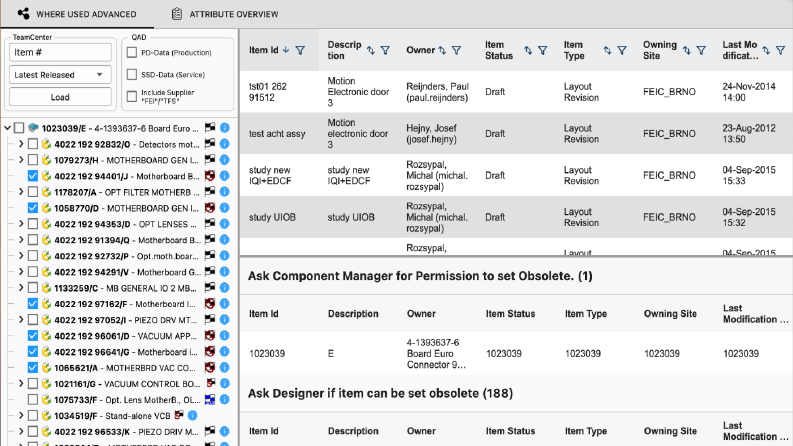Select 1023039 Item Id in Component Manager table
This screenshot has height=446, width=793.
point(267,353)
